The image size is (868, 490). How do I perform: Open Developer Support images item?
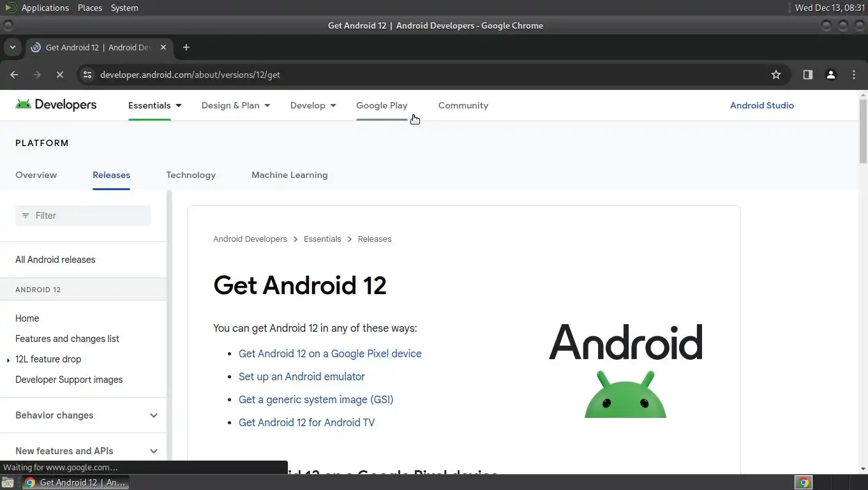(69, 380)
